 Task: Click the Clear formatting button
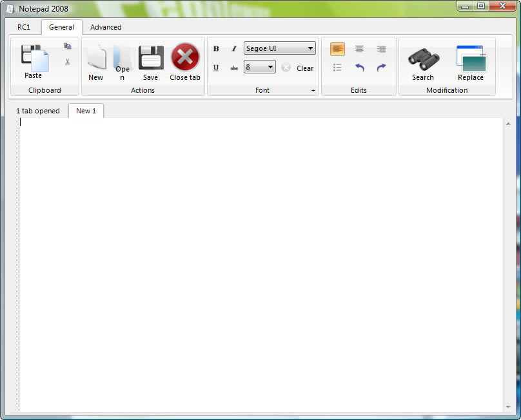tap(299, 68)
